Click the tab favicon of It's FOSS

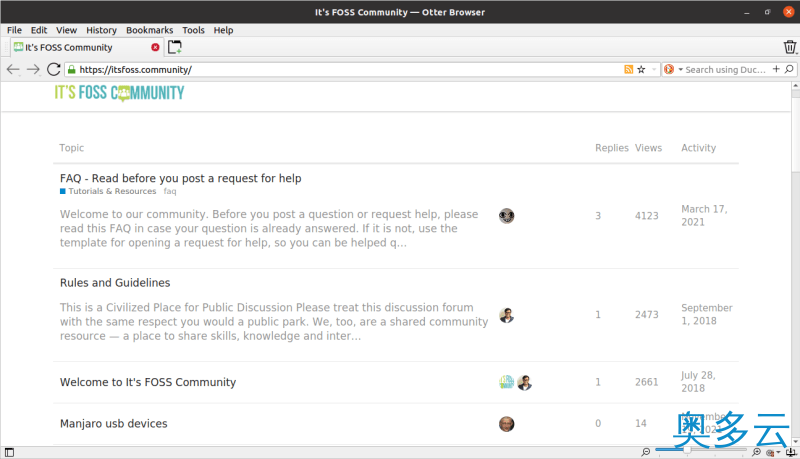18,47
